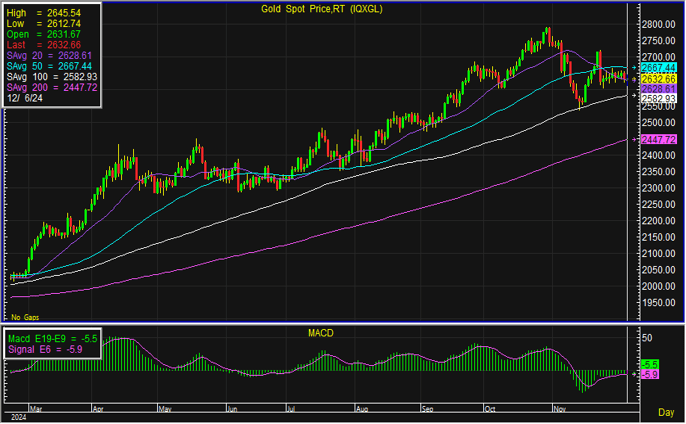This screenshot has height=424, width=686.
Task: Click the Oct label on time axis
Action: pos(489,409)
